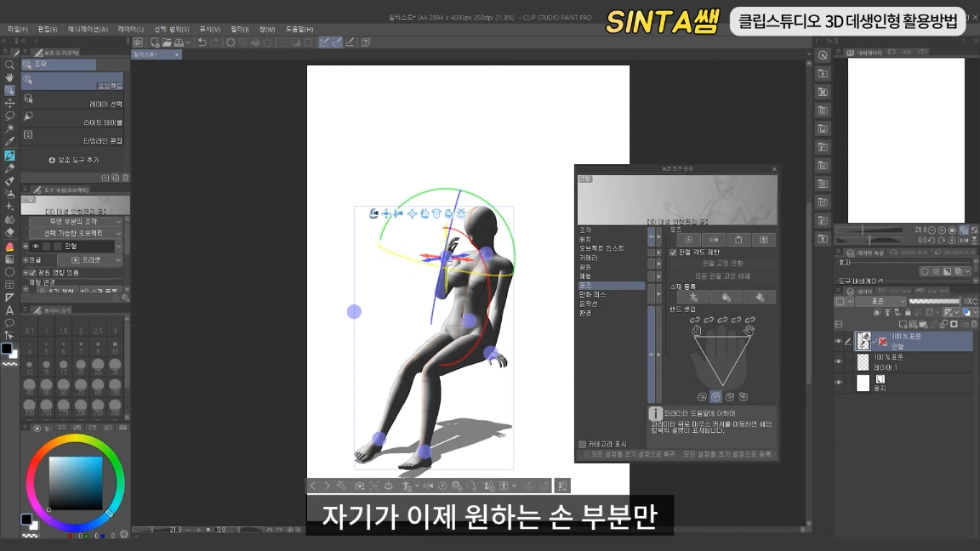Viewport: 980px width, 551px height.
Task: Open the 레이어(L) menu
Action: pos(131,30)
